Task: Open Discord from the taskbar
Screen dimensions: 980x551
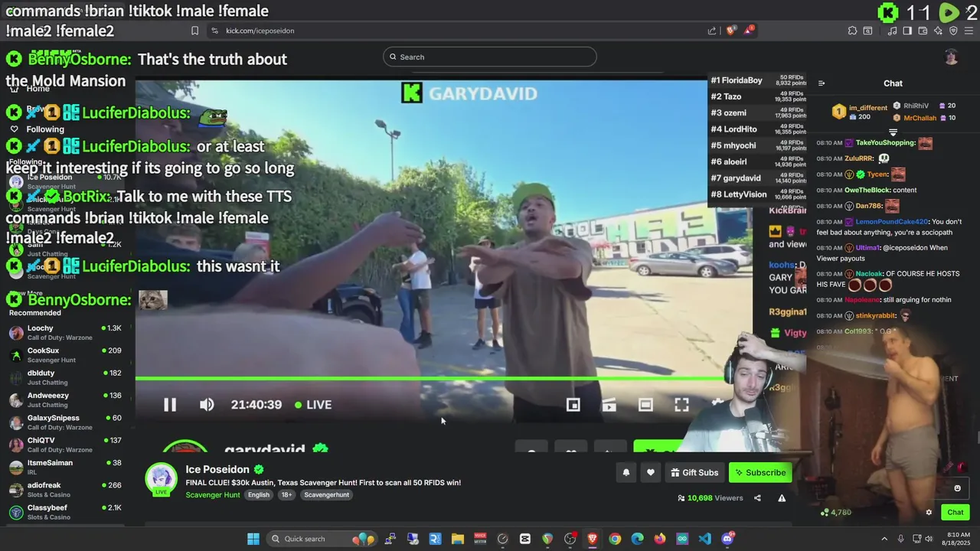Action: [x=727, y=539]
